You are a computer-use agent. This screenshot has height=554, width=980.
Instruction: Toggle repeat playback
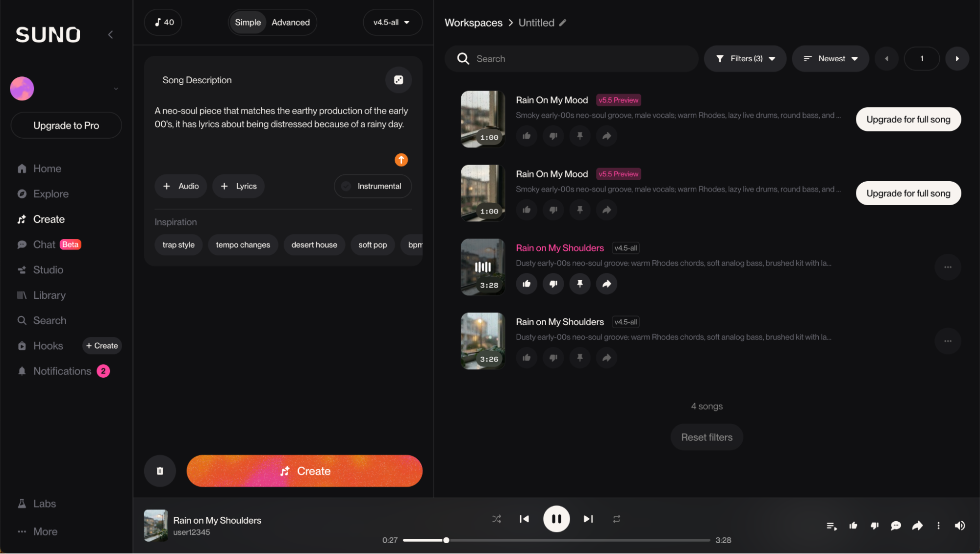[617, 519]
